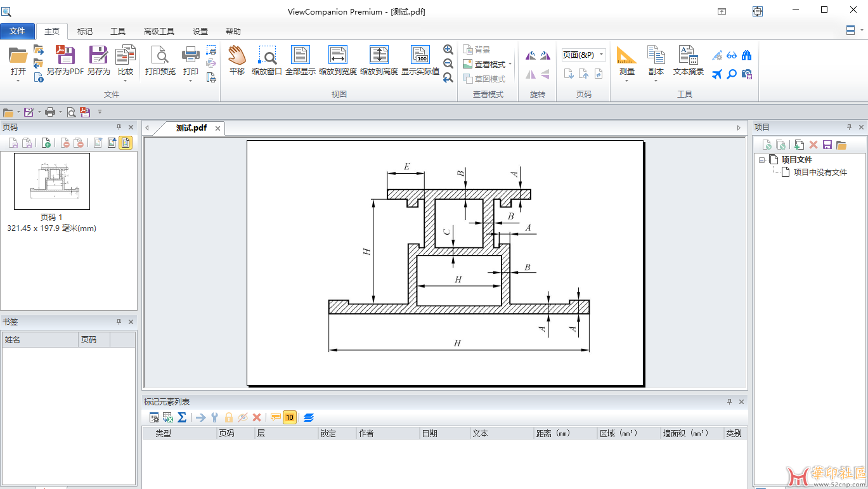
Task: Open quick access toolbar customize arrow
Action: pyautogui.click(x=100, y=112)
